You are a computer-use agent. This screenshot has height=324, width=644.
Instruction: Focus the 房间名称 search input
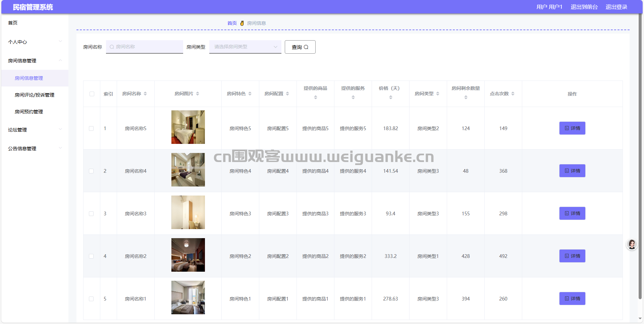(x=145, y=47)
